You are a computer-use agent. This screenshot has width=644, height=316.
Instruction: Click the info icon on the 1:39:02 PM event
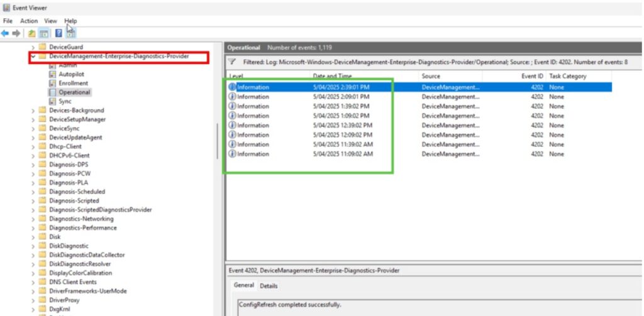point(233,106)
